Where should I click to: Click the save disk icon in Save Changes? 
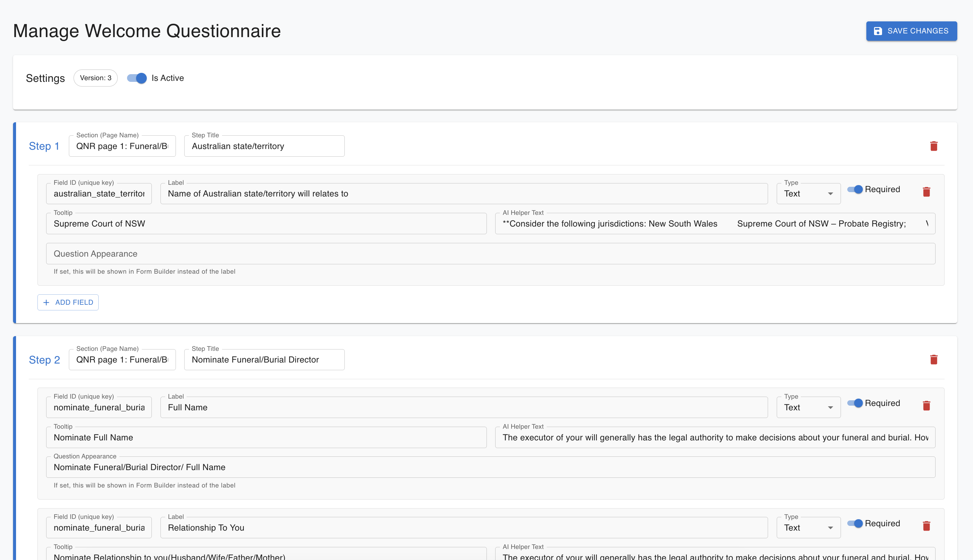[878, 31]
